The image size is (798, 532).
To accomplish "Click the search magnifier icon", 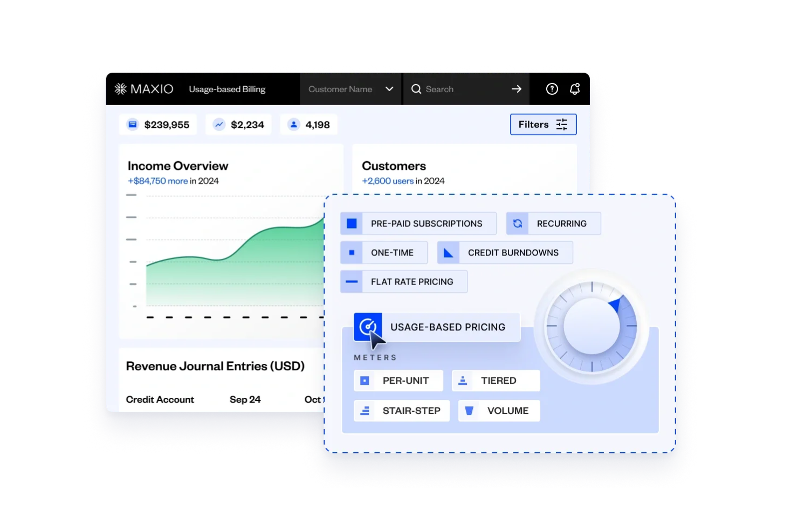I will (416, 89).
